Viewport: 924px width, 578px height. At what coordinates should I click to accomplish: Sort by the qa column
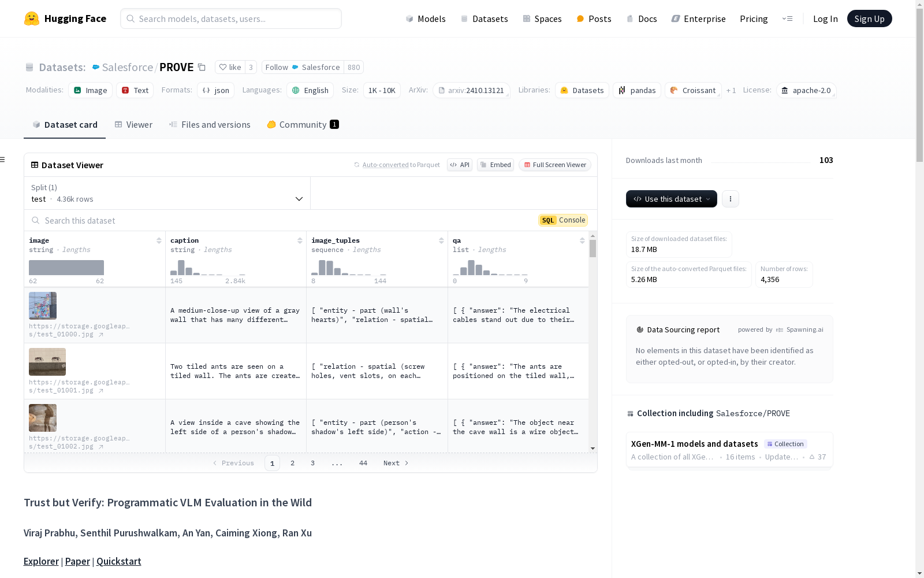[582, 240]
